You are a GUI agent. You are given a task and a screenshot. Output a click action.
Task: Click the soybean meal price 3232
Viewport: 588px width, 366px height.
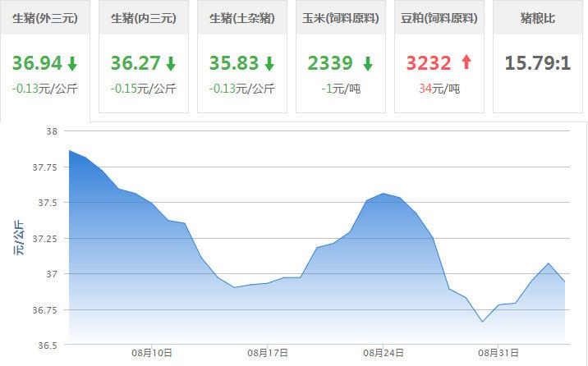pyautogui.click(x=429, y=63)
